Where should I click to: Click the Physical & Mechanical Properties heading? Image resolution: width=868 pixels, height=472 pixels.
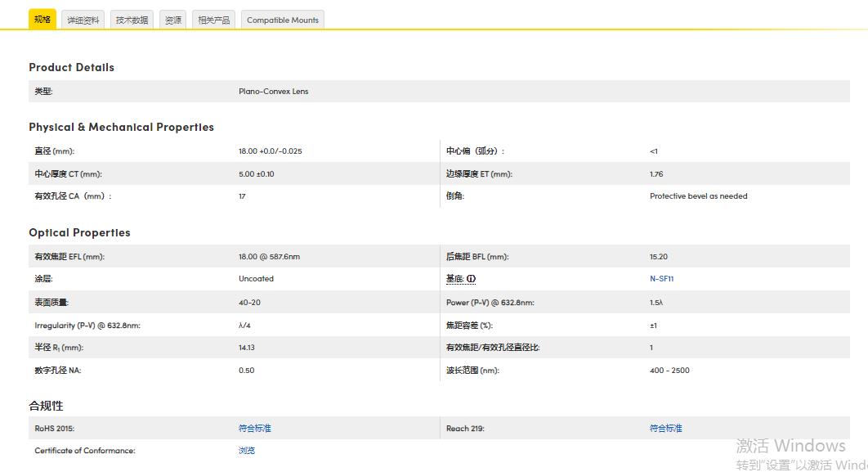point(121,127)
